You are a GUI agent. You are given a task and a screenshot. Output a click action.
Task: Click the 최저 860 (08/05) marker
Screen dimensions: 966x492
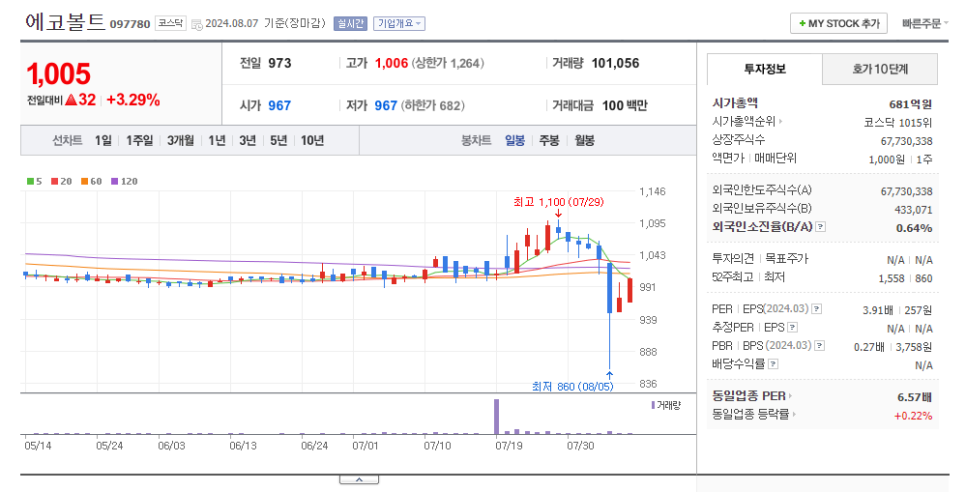tap(573, 387)
